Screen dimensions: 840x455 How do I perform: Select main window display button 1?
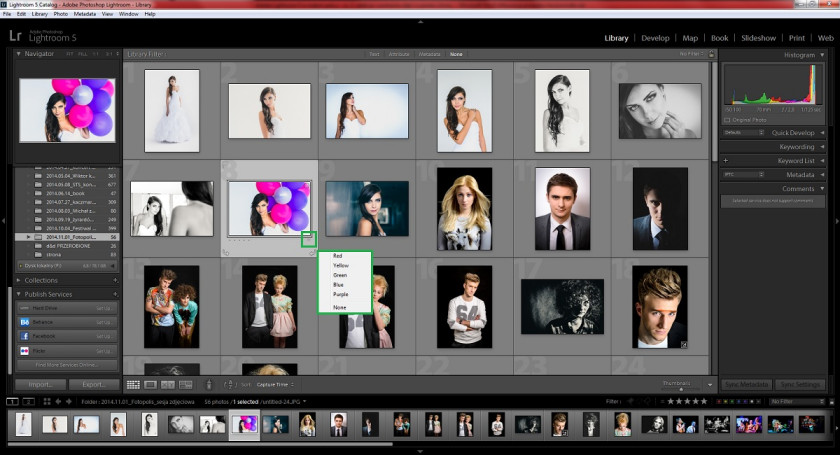point(12,401)
